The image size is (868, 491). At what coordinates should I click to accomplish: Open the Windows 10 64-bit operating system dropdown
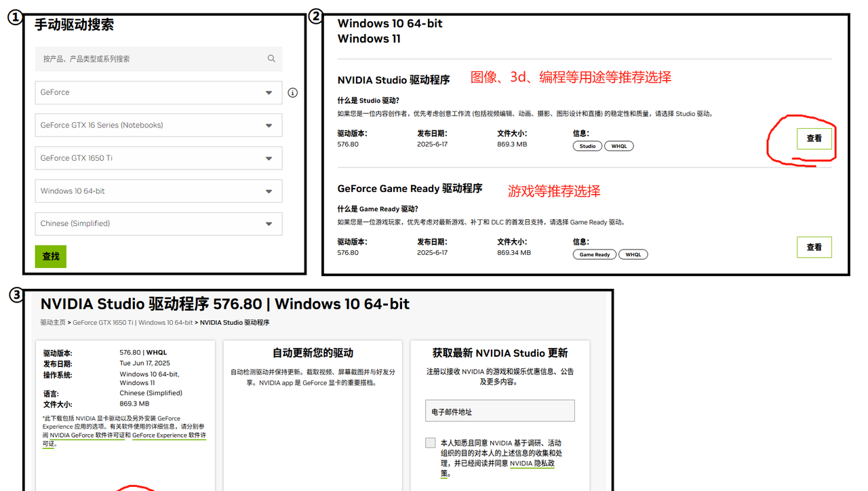click(158, 191)
